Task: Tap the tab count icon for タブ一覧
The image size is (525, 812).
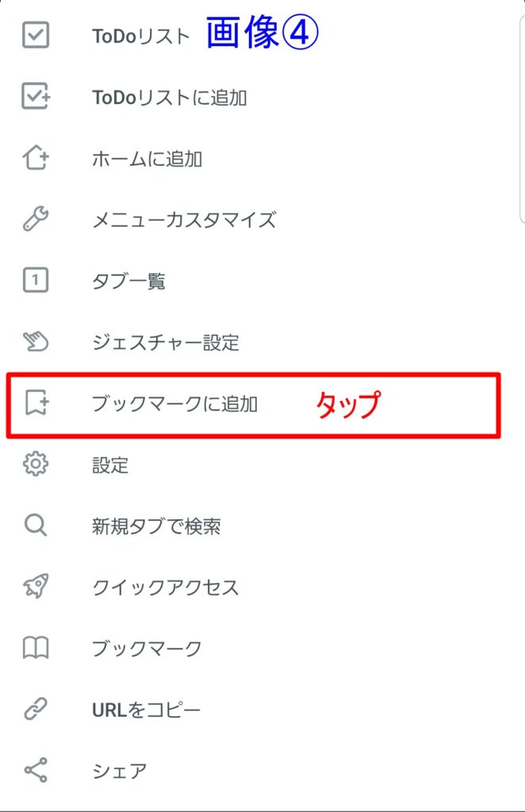Action: point(36,280)
